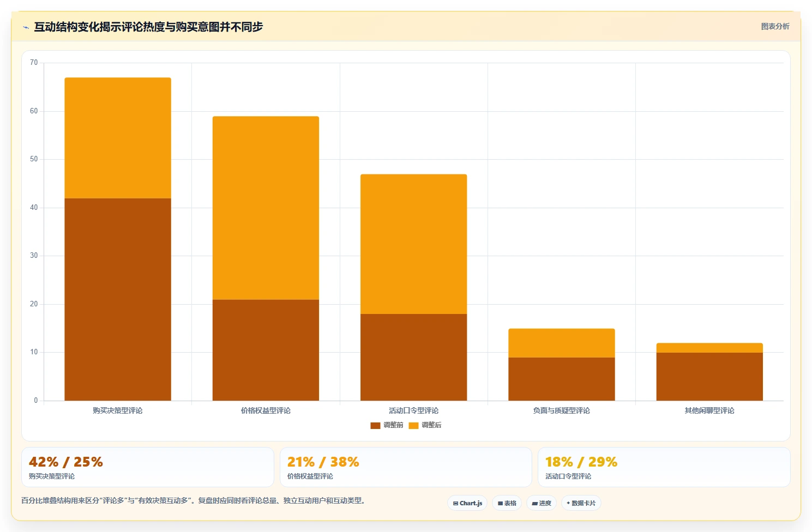The image size is (812, 532).
Task: Click the x-axis label 购买决策型评论
Action: pos(118,410)
